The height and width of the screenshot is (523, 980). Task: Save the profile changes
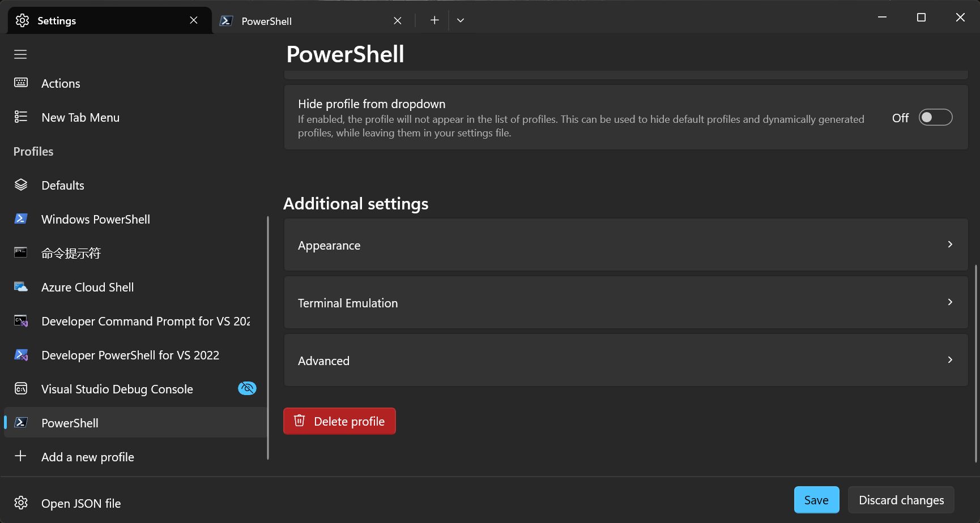coord(816,500)
